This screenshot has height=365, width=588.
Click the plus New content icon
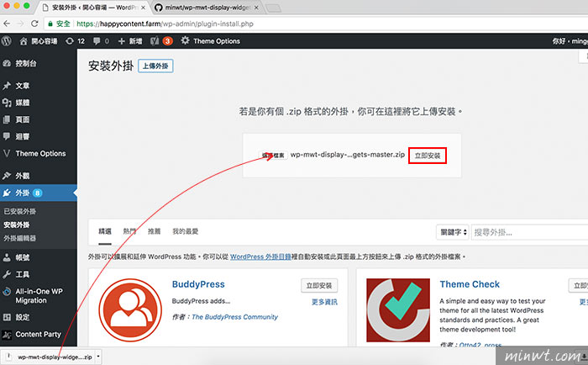pyautogui.click(x=121, y=41)
